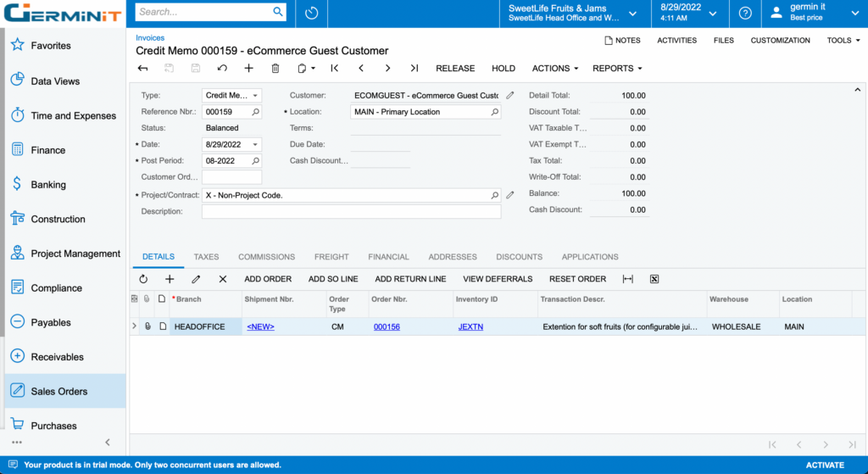Viewport: 868px width, 474px height.
Task: Go to last record
Action: [414, 68]
